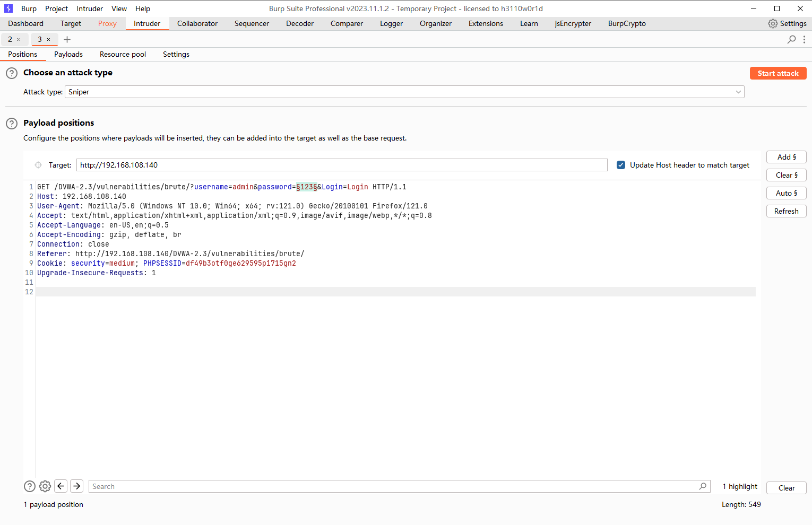
Task: Switch to the Learn tab
Action: coord(529,23)
